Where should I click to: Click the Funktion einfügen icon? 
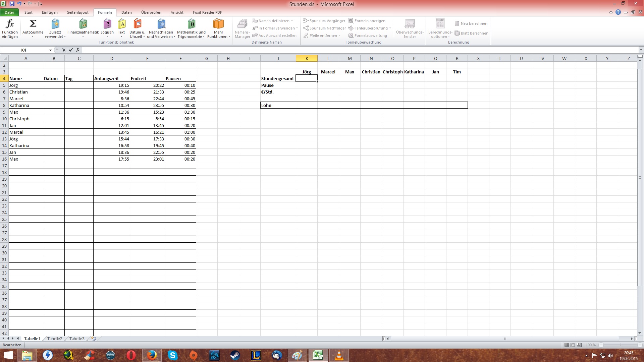pos(10,24)
